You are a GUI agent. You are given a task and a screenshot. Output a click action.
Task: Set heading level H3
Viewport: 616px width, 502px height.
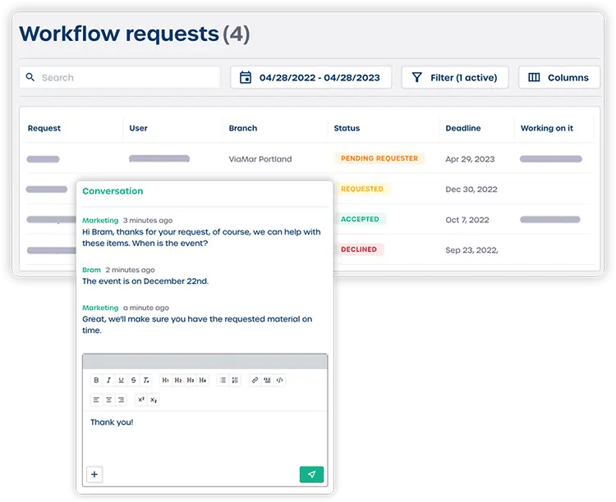pos(190,380)
